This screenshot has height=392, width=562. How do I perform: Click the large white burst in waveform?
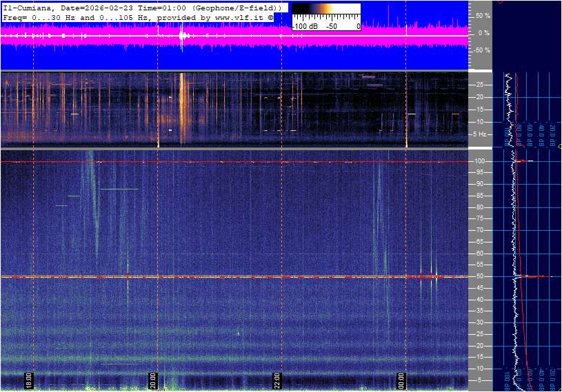[x=182, y=35]
